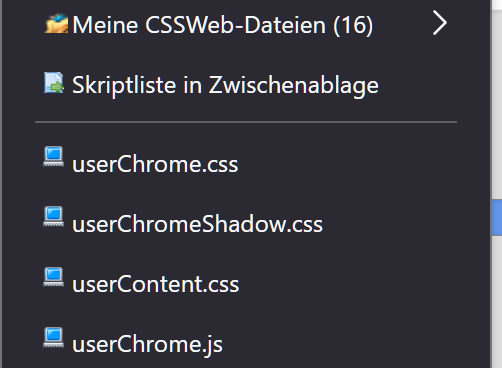Click the computer icon next to userChrome.css

click(53, 156)
